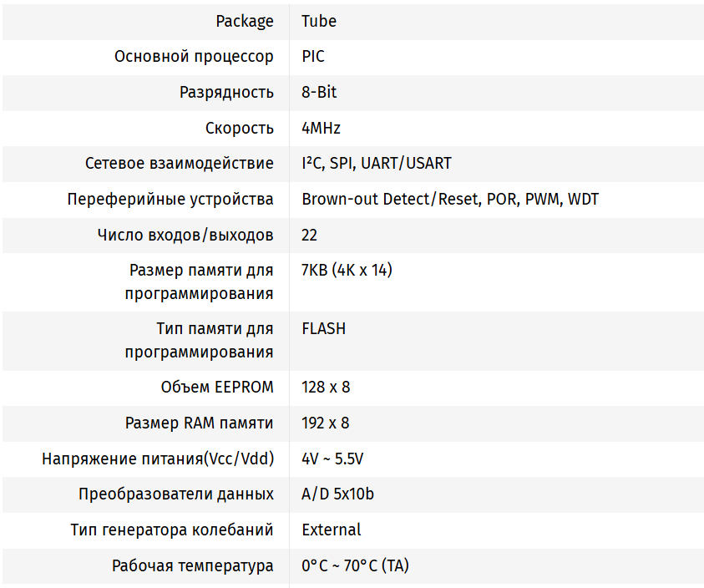Screen dimensions: 704x588
Task: Select the "192 x 8" RAM value
Action: click(325, 423)
